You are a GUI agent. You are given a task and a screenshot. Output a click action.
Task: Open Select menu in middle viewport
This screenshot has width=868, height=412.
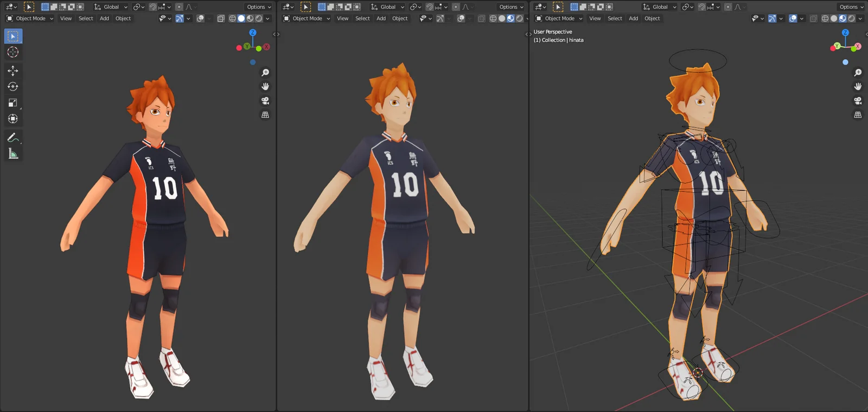click(362, 18)
